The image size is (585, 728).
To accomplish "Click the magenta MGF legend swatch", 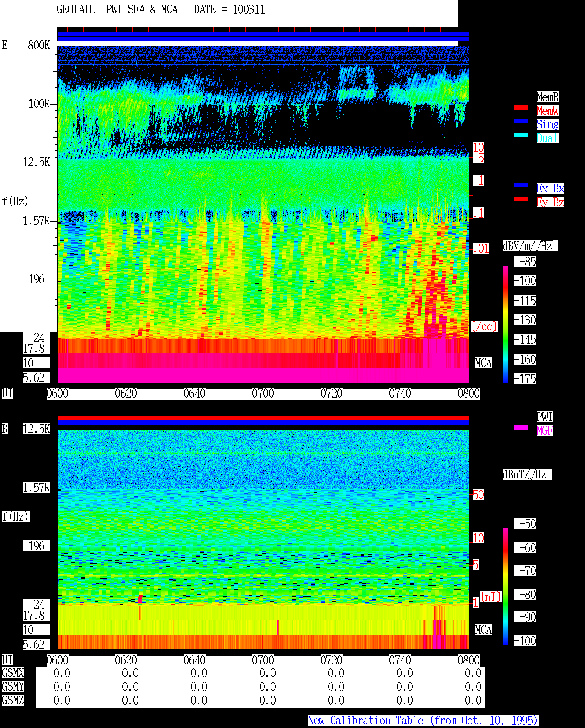I will [x=521, y=427].
